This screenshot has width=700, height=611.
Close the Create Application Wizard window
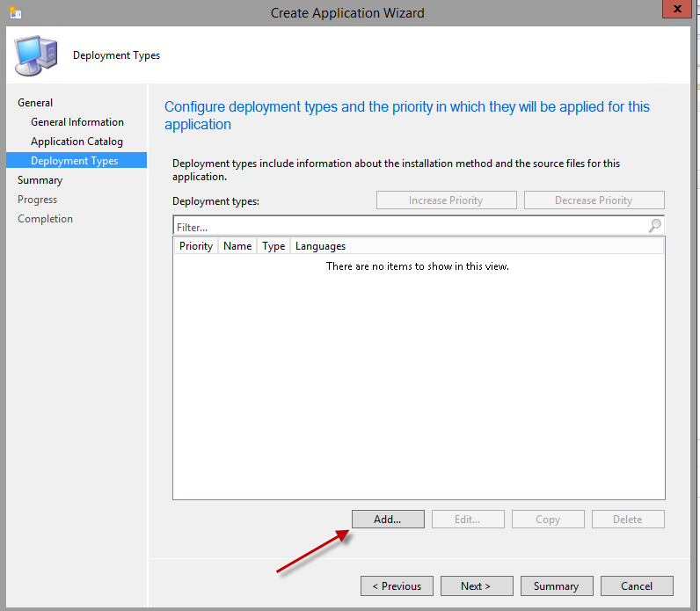pyautogui.click(x=675, y=11)
